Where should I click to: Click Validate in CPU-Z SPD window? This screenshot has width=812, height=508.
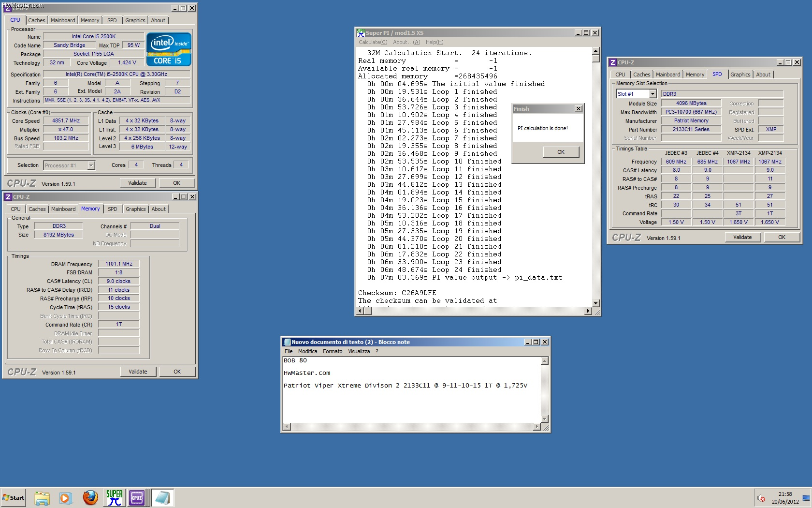coord(742,237)
